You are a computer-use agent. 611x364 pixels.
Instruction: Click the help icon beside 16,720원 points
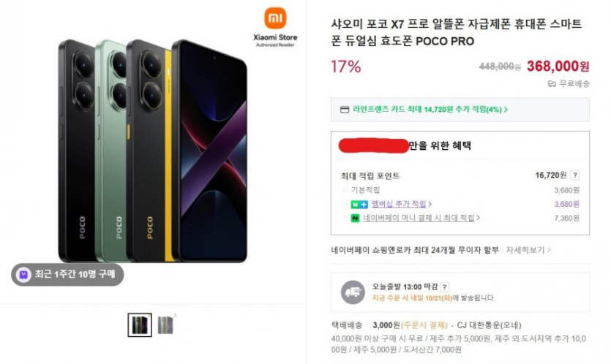click(575, 175)
